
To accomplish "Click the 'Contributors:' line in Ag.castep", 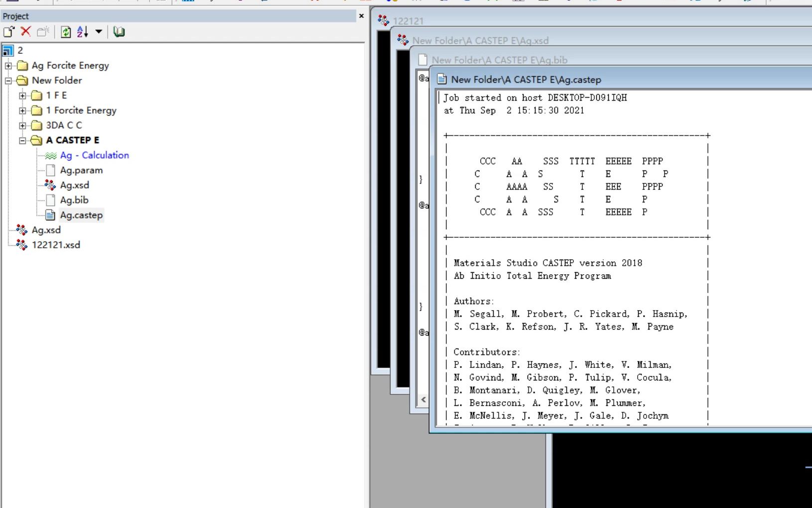I will (487, 352).
